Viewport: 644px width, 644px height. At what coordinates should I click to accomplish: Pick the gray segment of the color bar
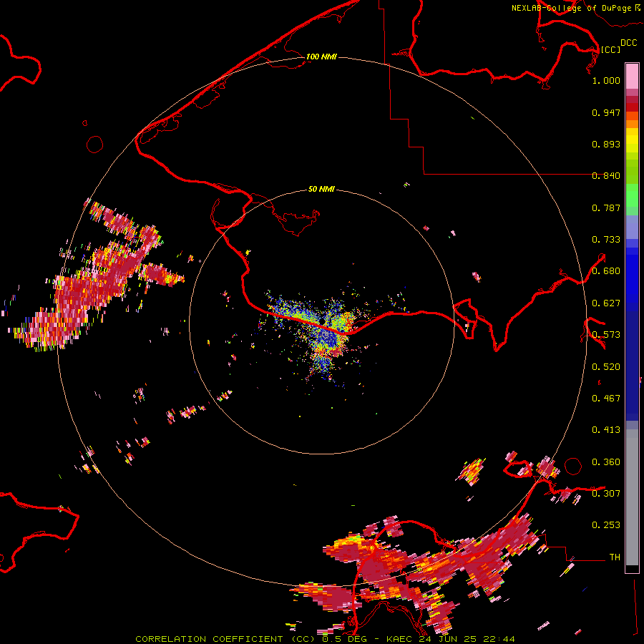coord(632,497)
